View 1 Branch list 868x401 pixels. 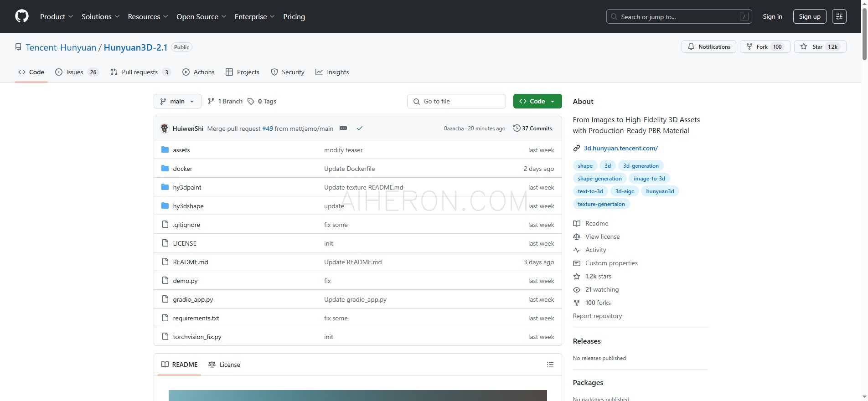pyautogui.click(x=225, y=101)
